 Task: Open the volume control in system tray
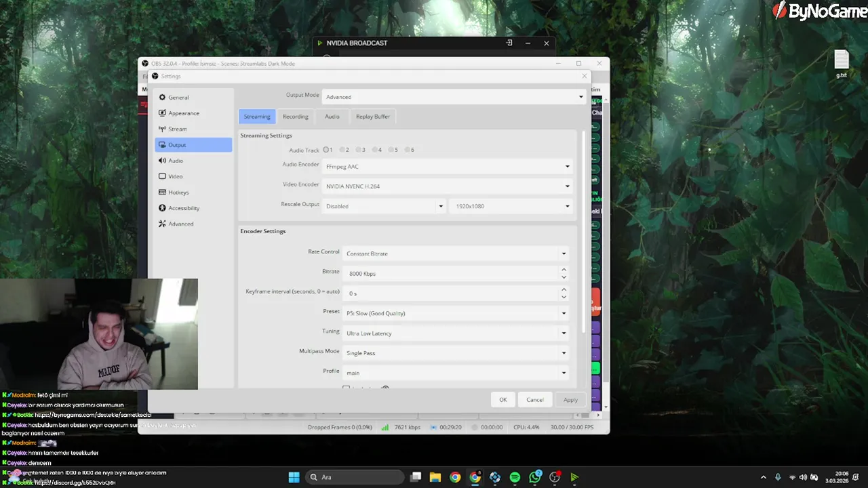[x=803, y=477]
